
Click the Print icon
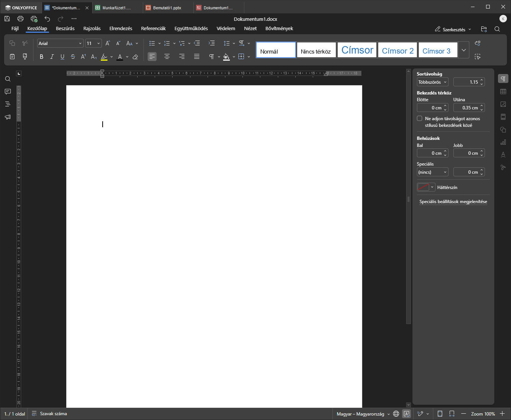[20, 19]
